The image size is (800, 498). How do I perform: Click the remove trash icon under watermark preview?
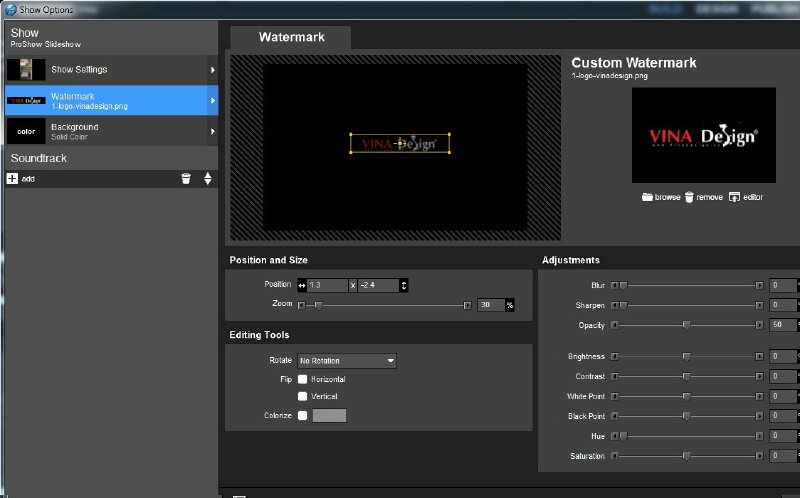point(689,197)
